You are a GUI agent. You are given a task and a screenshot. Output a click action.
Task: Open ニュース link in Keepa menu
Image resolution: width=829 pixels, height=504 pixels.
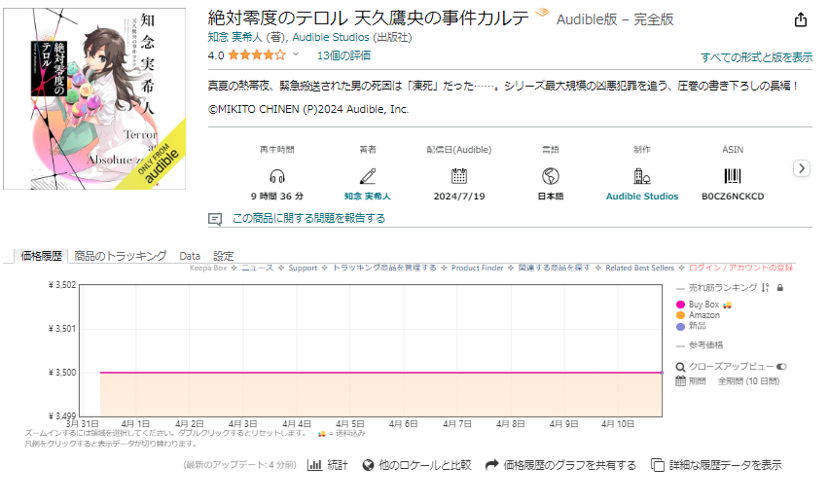coord(258,269)
